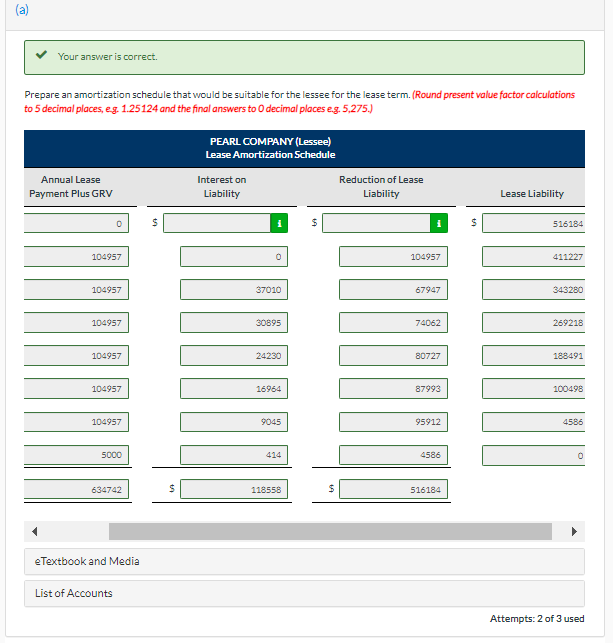The height and width of the screenshot is (643, 613).
Task: Select the reduction field showing 95912
Action: [393, 422]
